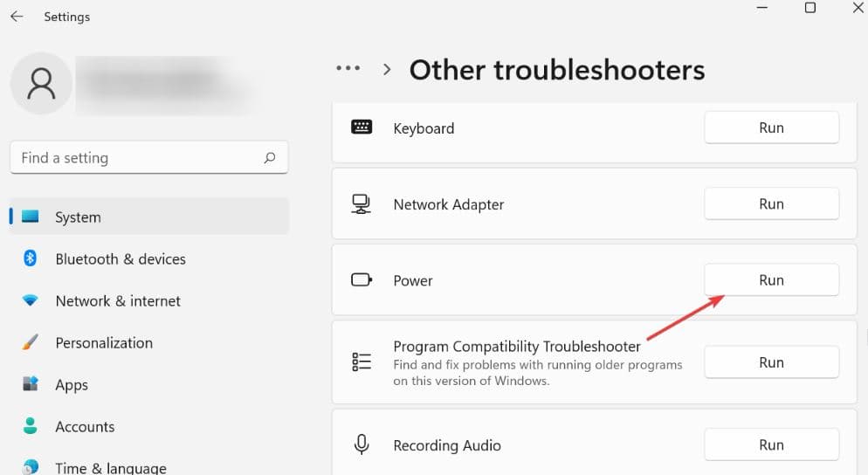This screenshot has width=868, height=475.
Task: Click the back arrow in Settings
Action: click(17, 17)
